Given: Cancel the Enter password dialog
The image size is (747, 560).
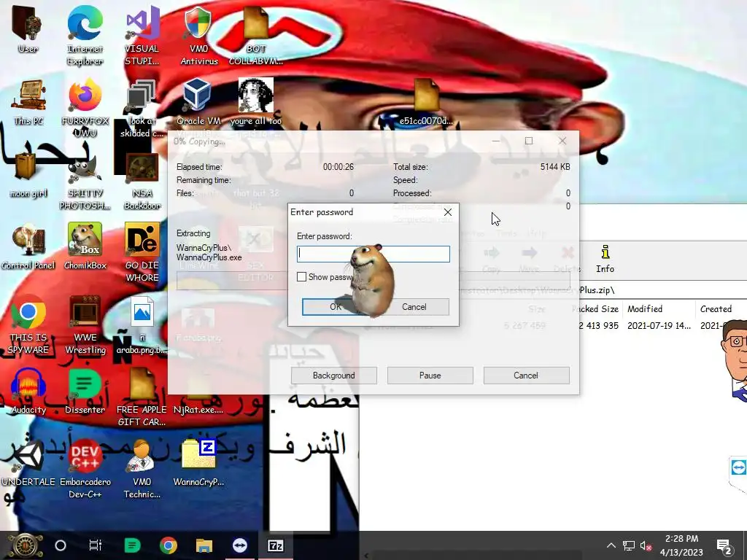Looking at the screenshot, I should (x=414, y=307).
